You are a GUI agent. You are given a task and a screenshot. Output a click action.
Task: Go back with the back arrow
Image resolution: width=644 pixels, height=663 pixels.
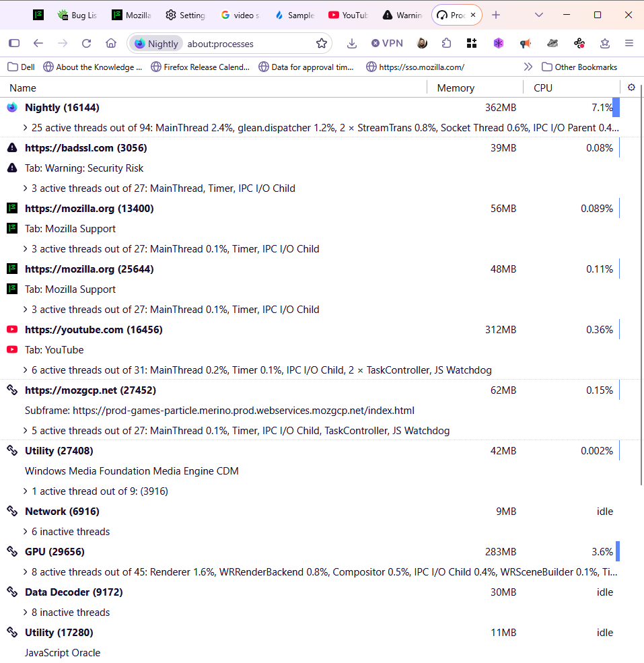tap(38, 43)
